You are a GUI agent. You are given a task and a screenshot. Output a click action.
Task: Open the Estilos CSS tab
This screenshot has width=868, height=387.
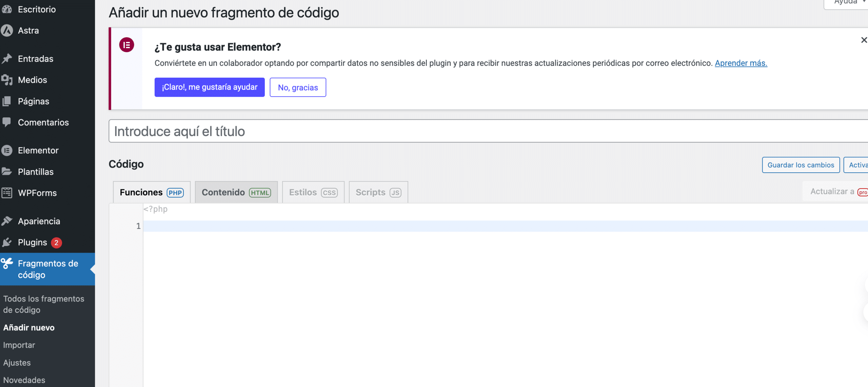point(313,192)
